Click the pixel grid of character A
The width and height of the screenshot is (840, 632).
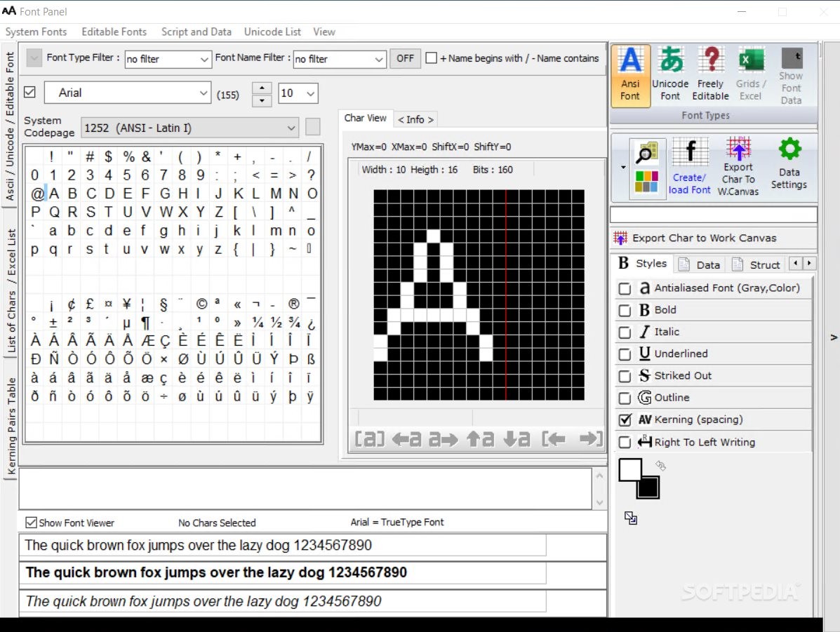click(x=479, y=295)
